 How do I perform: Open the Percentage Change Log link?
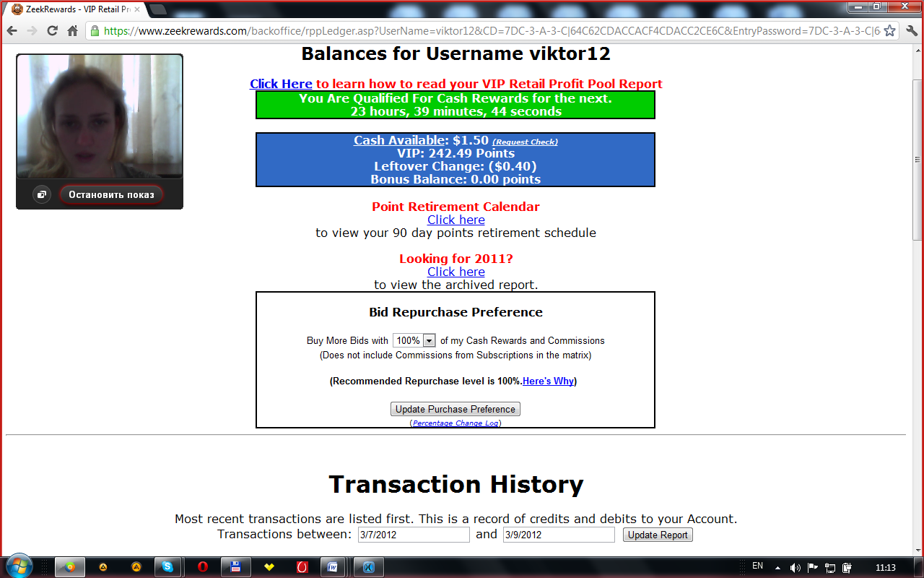455,423
